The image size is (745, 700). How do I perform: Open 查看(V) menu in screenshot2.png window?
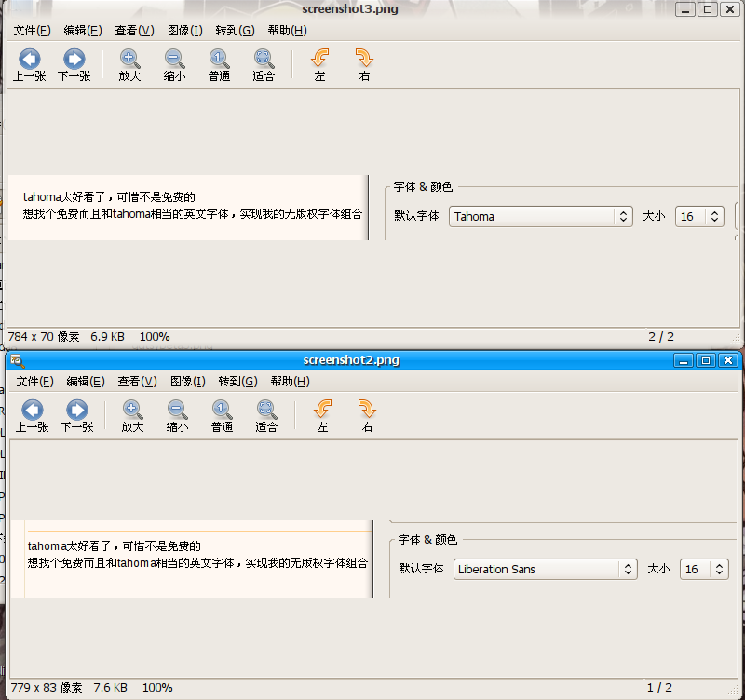(137, 382)
